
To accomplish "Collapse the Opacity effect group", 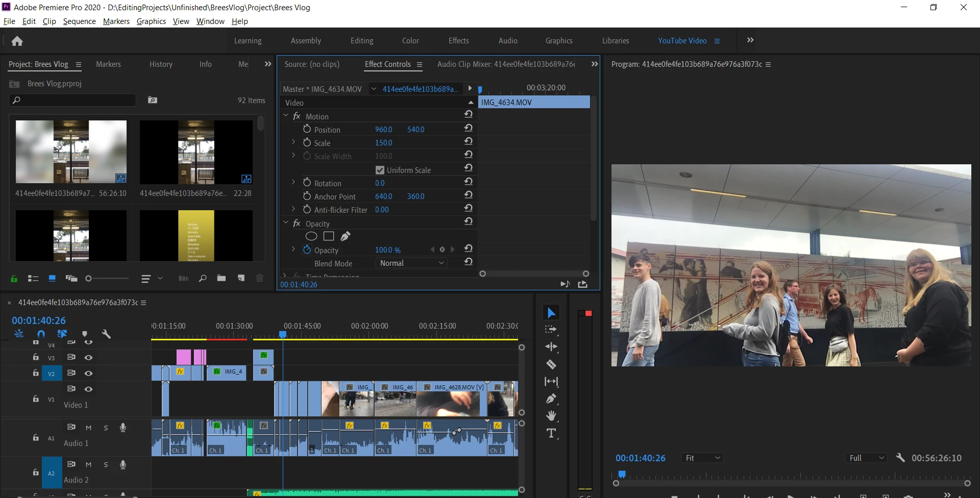I will tap(286, 223).
